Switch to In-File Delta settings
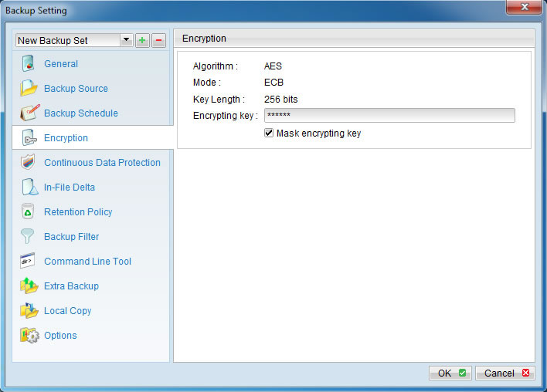 [70, 188]
